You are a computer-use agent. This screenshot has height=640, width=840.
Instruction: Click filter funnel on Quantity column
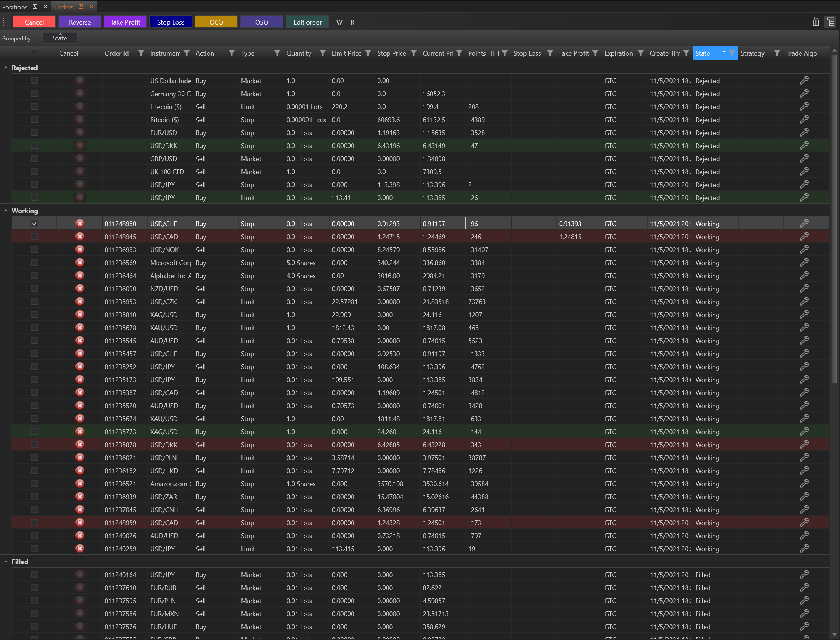(322, 53)
